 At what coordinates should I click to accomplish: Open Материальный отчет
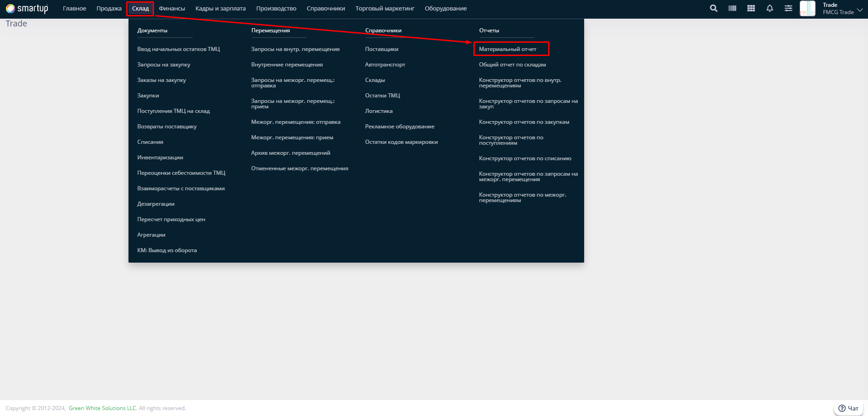508,49
